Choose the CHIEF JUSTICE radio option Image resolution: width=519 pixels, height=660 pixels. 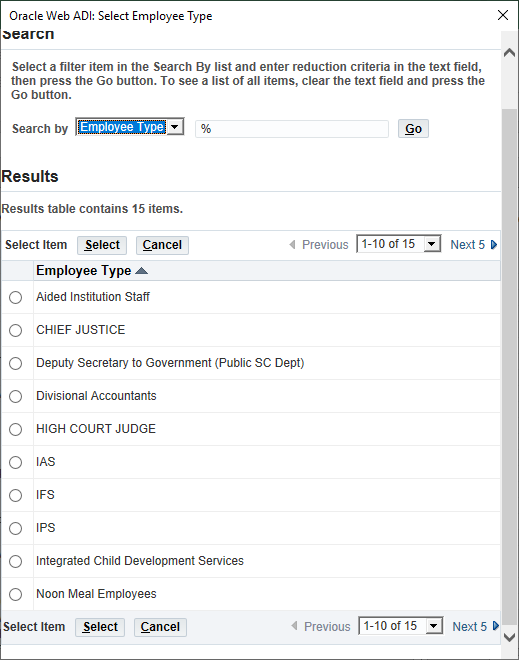[16, 330]
